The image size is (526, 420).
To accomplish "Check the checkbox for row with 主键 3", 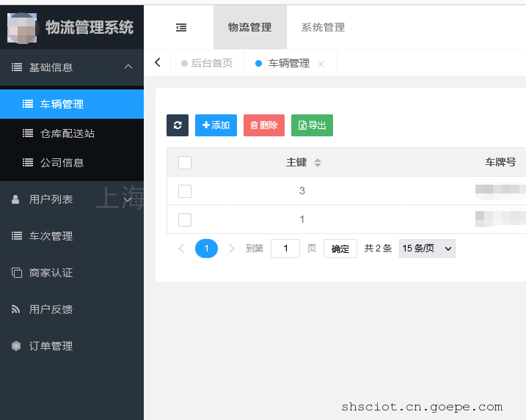I will coord(185,191).
